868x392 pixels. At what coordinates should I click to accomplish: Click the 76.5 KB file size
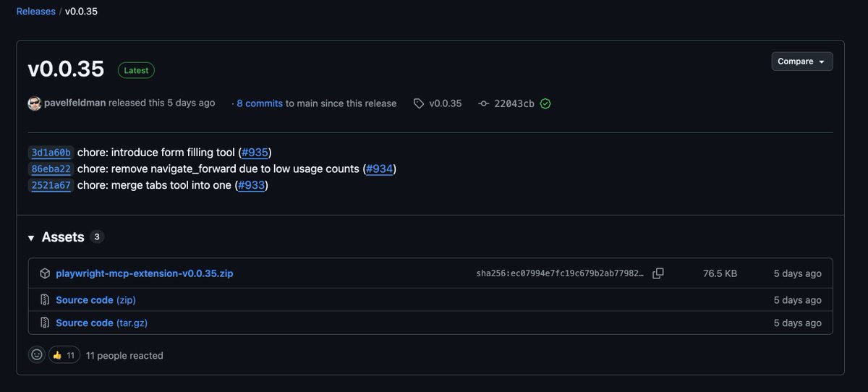click(x=720, y=273)
